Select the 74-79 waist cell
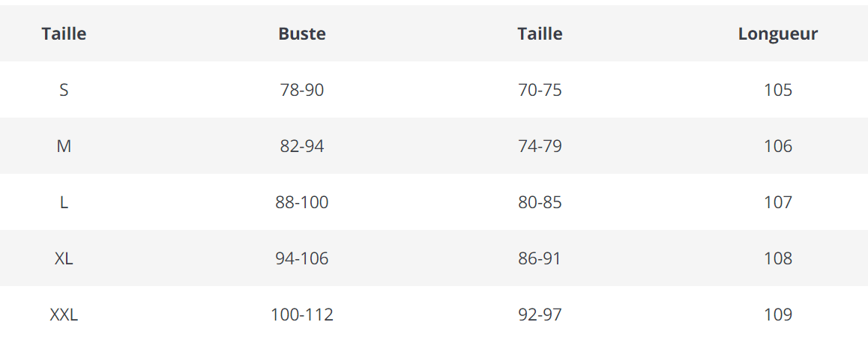This screenshot has width=868, height=340. 540,146
